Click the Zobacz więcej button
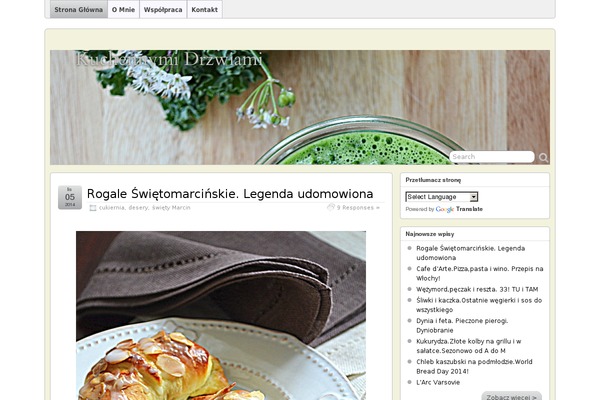 click(x=511, y=397)
